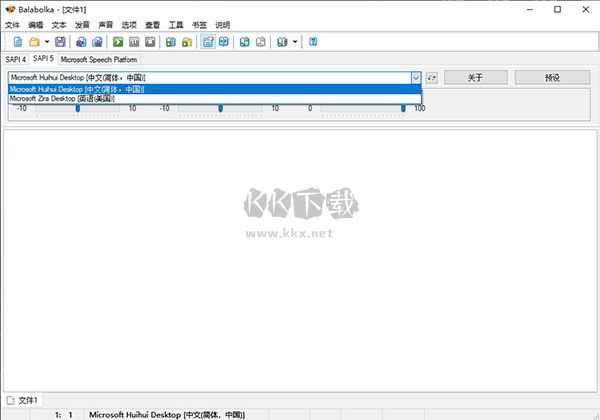Click the green and blue pages icon
The width and height of the screenshot is (600, 420).
click(245, 42)
